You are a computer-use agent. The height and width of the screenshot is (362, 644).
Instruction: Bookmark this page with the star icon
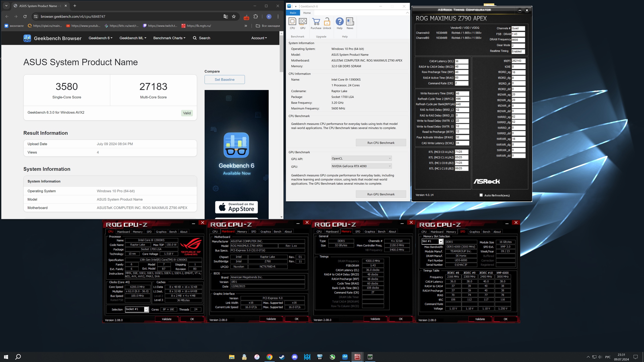[234, 17]
